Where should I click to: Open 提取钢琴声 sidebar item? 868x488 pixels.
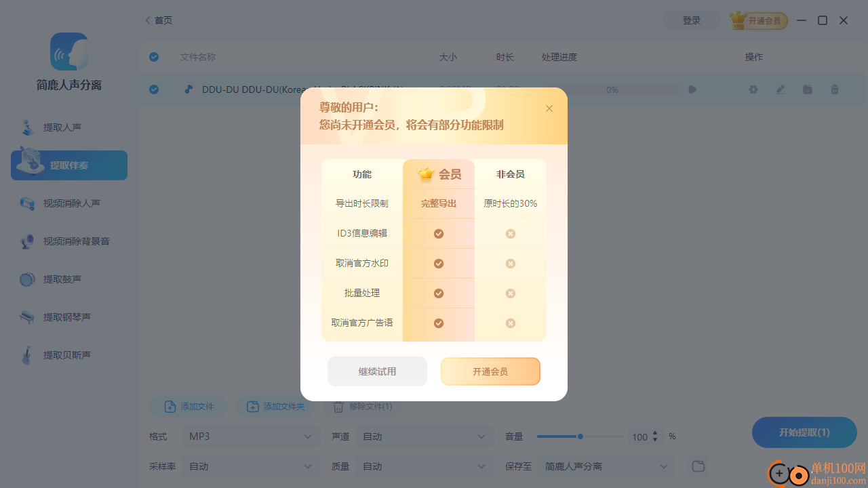[x=69, y=317]
